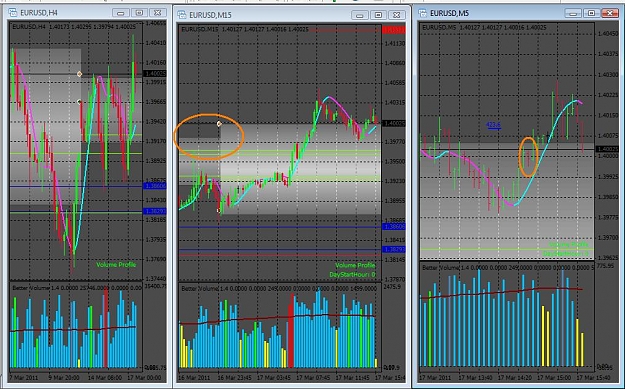Click the upper diamond marker in H4 chart

click(79, 74)
